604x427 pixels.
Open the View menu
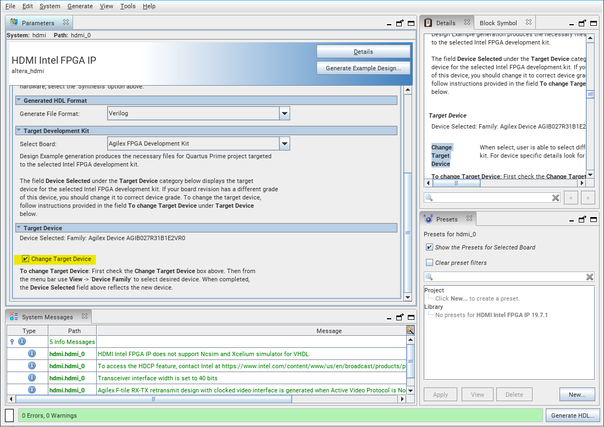[x=106, y=6]
